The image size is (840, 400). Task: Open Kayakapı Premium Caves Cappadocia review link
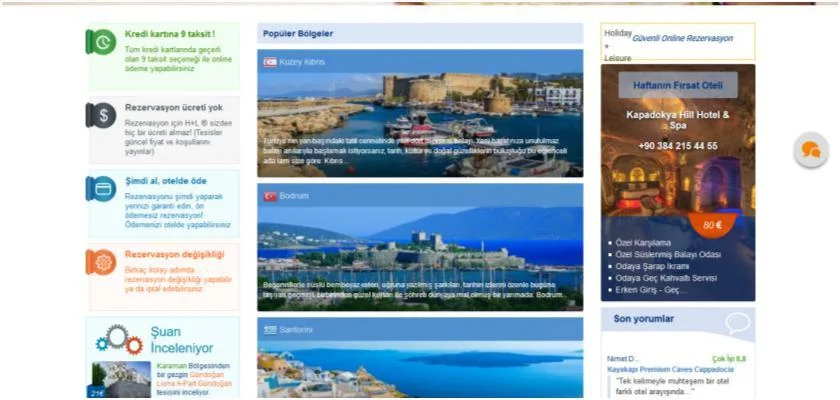tap(663, 369)
